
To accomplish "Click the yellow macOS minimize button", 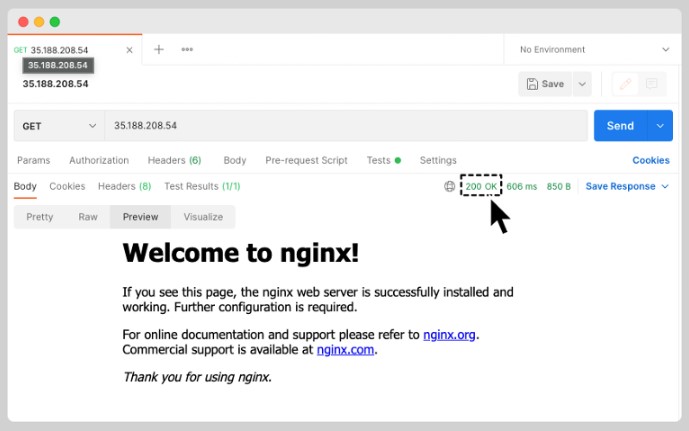I will (39, 22).
